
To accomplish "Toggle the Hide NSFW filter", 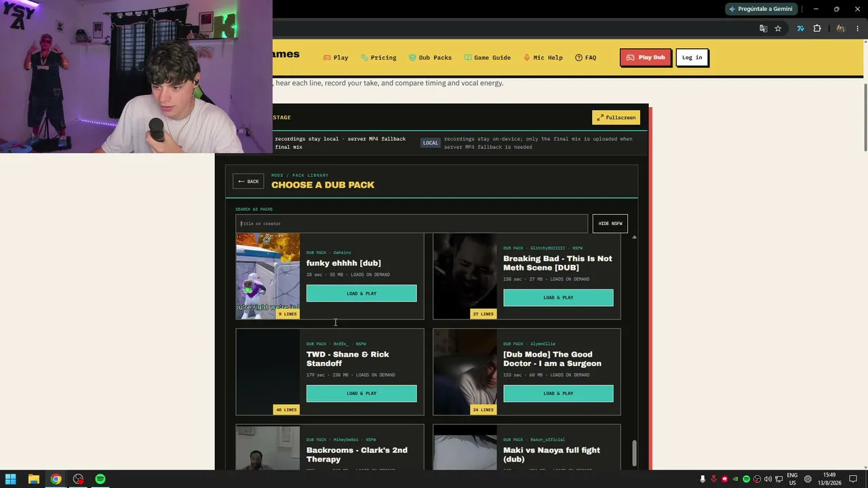I will coord(610,224).
